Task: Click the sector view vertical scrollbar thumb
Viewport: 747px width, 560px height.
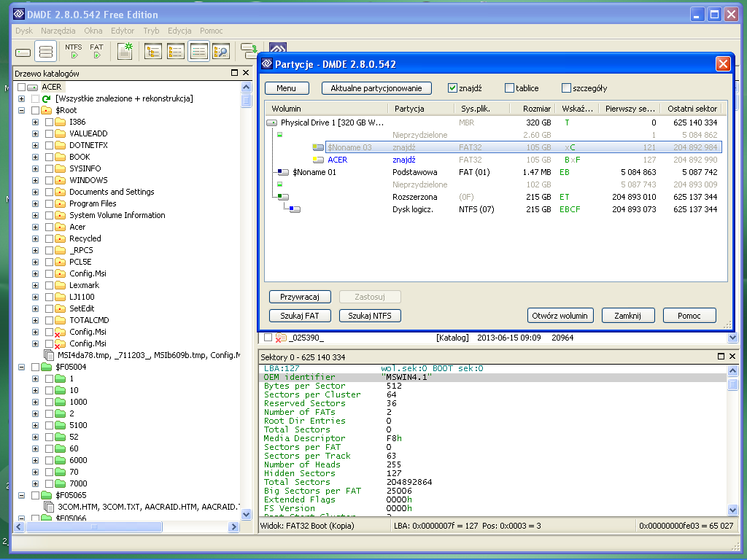Action: 732,384
